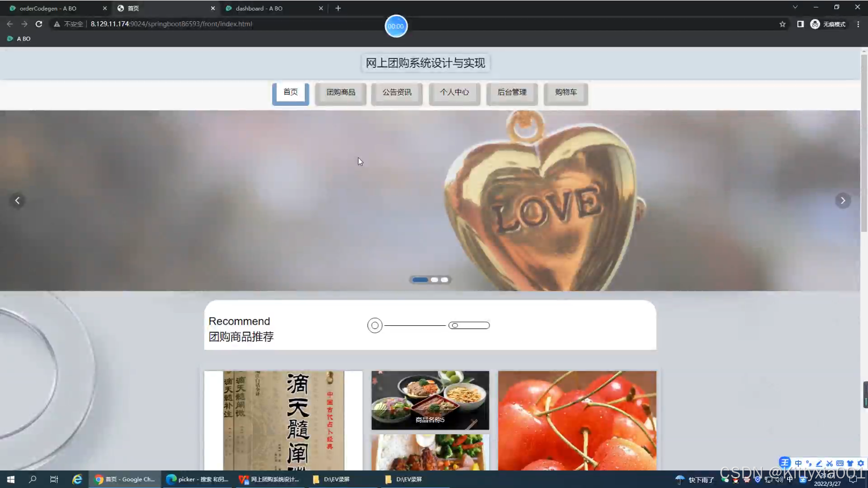Viewport: 868px width, 488px height.
Task: Open the 滴天髓 book product image
Action: tap(283, 420)
